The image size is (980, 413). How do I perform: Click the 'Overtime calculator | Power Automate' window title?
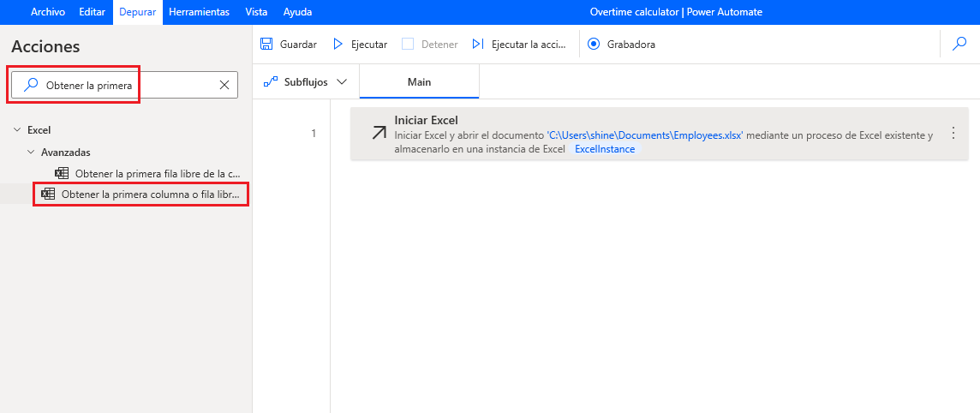click(676, 12)
